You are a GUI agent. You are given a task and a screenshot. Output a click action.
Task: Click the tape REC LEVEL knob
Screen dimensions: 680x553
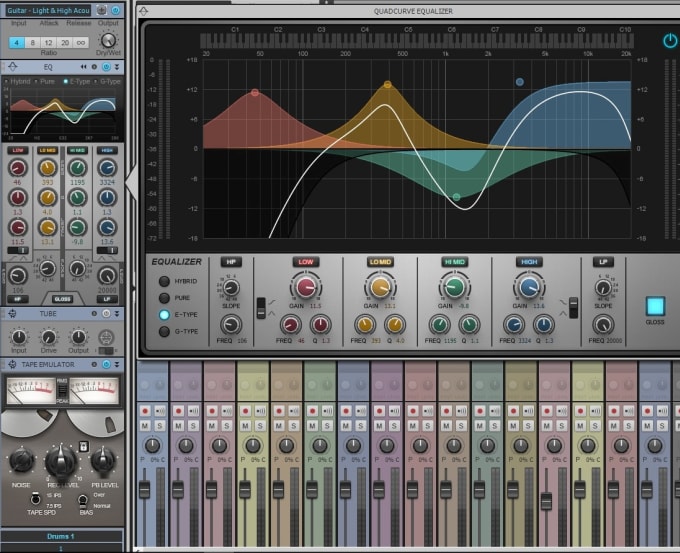point(62,461)
